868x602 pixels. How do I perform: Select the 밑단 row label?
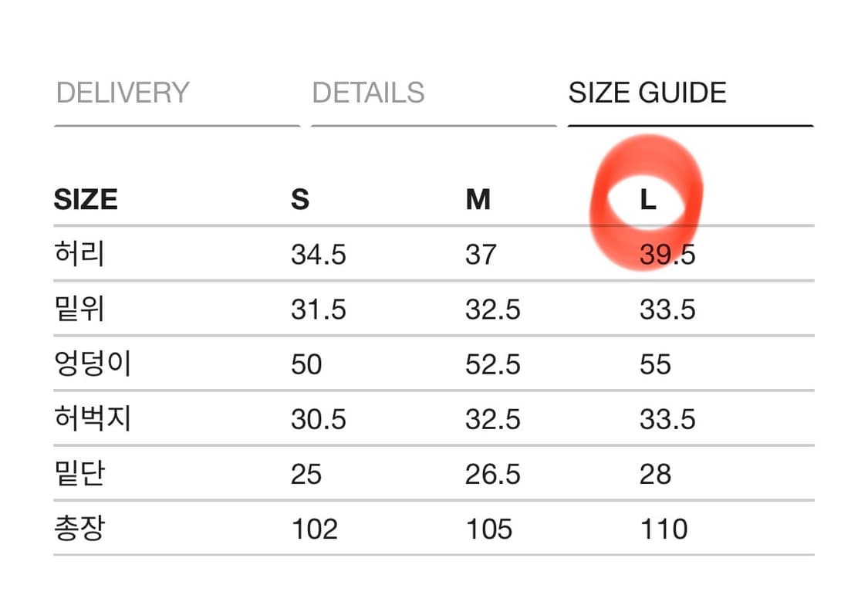pos(79,474)
